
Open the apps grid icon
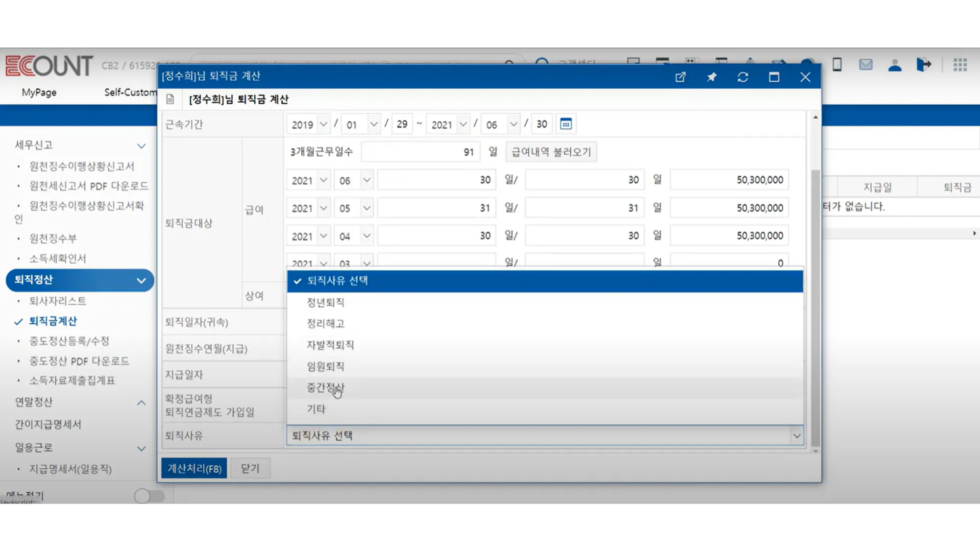coord(960,65)
